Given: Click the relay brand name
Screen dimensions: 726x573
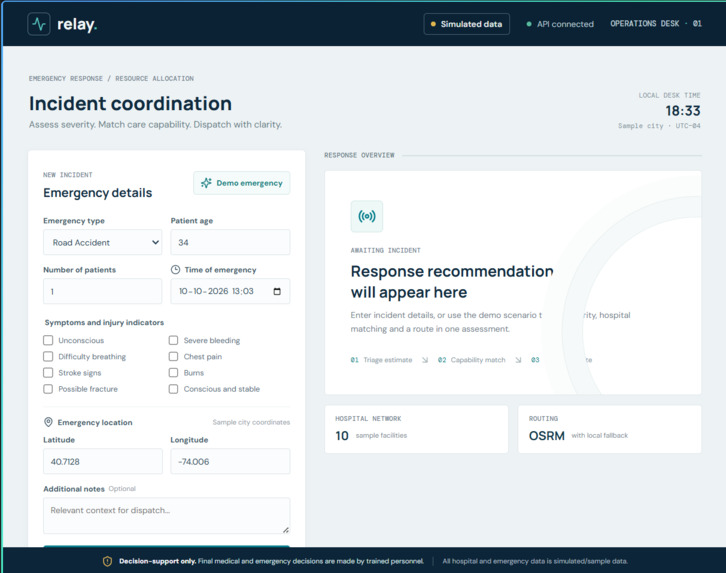Looking at the screenshot, I should [77, 24].
